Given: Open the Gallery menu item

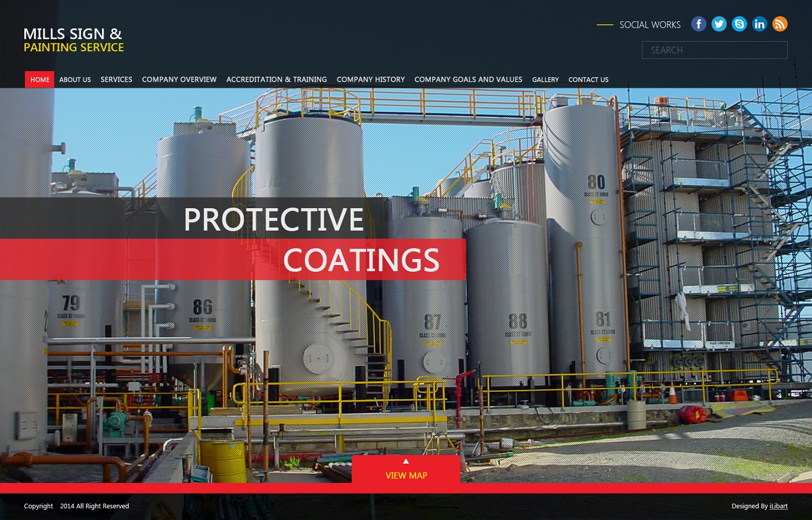Looking at the screenshot, I should (x=545, y=80).
